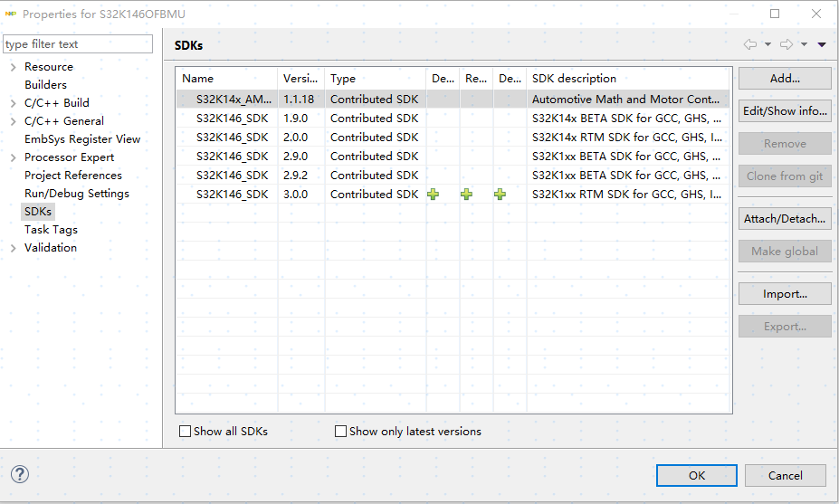Select EmbSys Register View page

82,139
